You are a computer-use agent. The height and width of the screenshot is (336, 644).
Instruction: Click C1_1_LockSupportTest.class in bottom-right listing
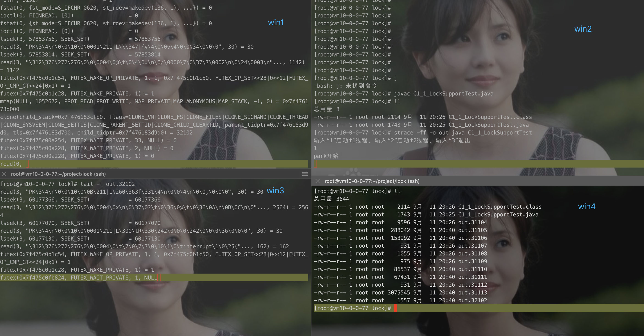pyautogui.click(x=500, y=207)
